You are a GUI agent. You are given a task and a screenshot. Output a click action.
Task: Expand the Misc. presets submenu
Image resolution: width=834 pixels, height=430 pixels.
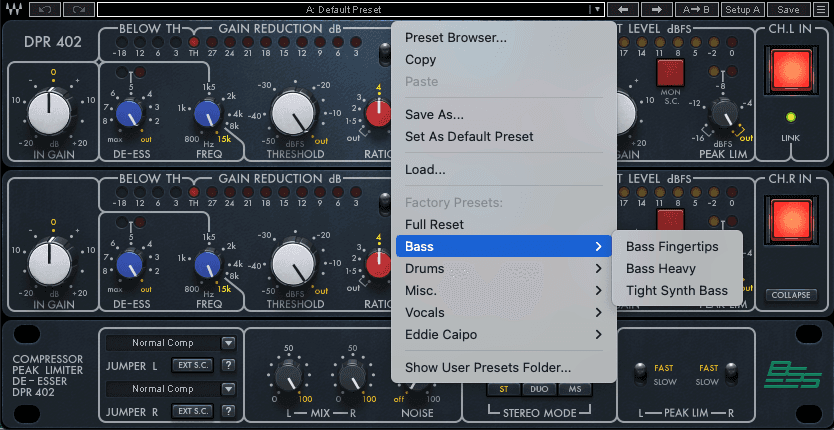[504, 291]
